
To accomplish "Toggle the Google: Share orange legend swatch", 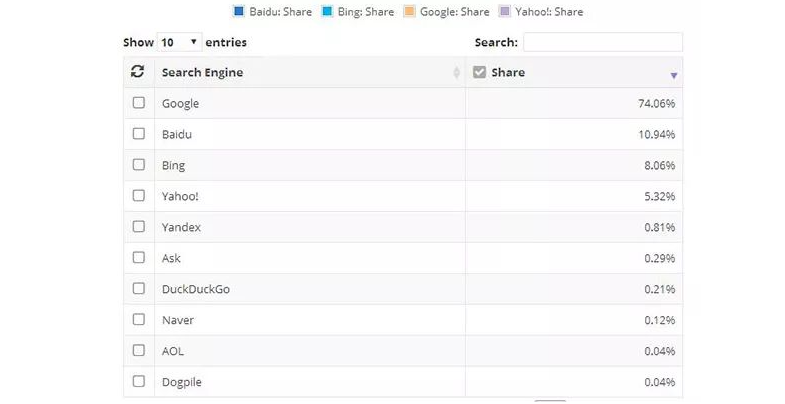I will coord(410,12).
